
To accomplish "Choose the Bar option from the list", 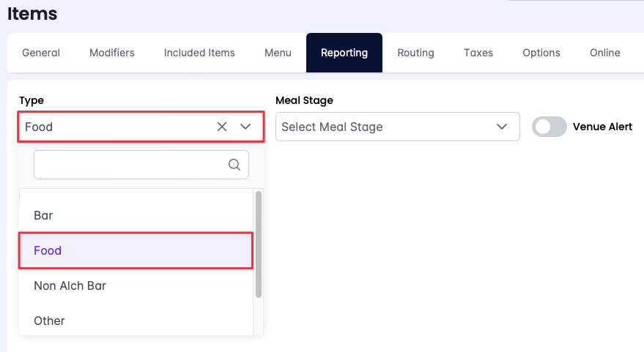I will pyautogui.click(x=43, y=215).
